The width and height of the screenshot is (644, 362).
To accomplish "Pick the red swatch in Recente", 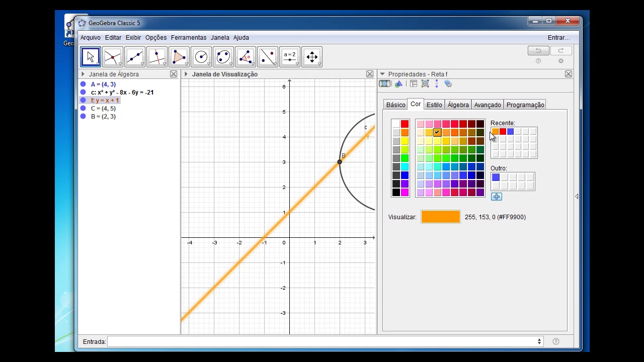I will pyautogui.click(x=503, y=132).
